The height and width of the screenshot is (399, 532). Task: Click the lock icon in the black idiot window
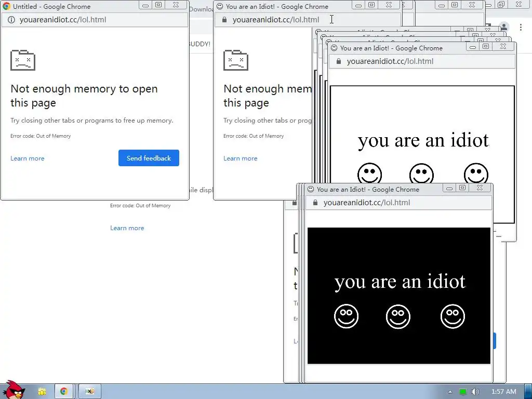315,203
